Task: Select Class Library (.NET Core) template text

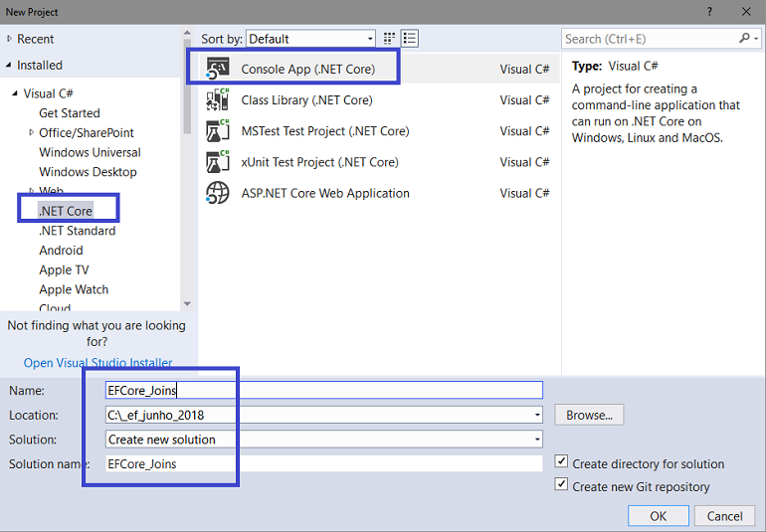Action: tap(306, 99)
